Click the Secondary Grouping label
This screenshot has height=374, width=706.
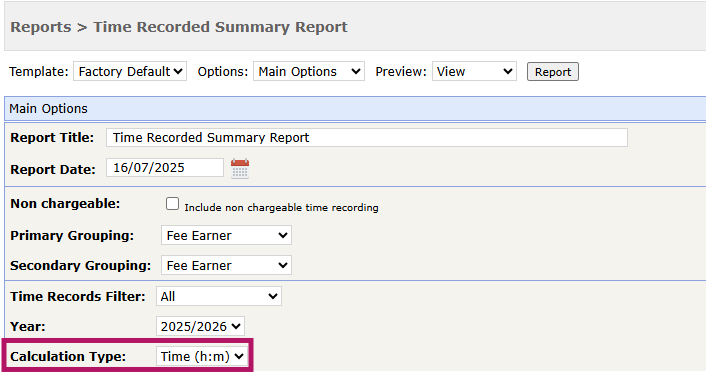pos(81,266)
